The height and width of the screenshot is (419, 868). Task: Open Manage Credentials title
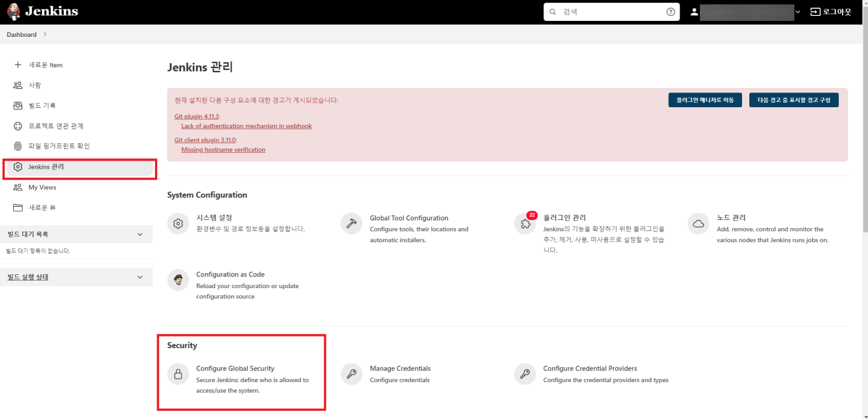pyautogui.click(x=400, y=368)
